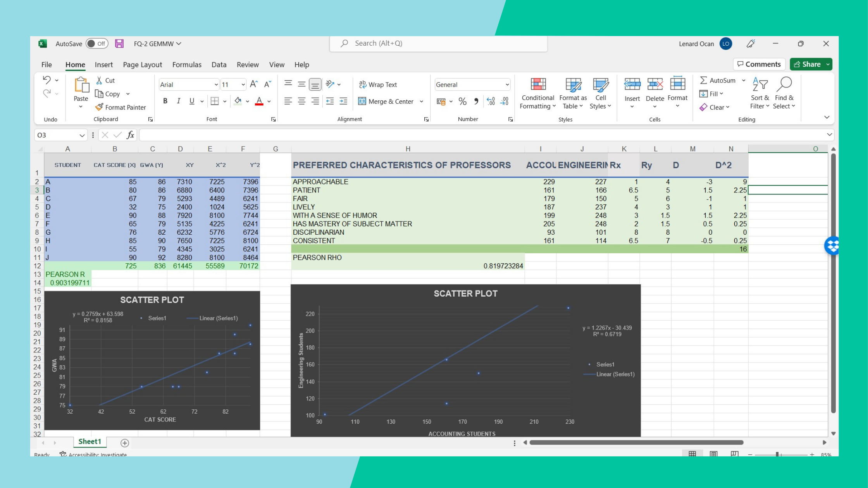This screenshot has width=868, height=488.
Task: Open Conditional Formatting
Action: tap(538, 93)
